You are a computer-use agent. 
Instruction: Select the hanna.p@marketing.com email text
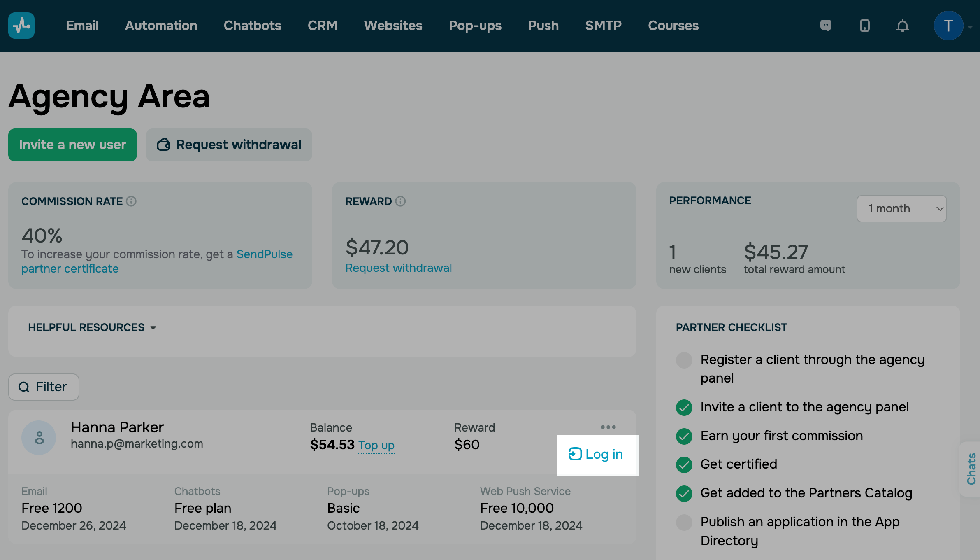click(137, 444)
